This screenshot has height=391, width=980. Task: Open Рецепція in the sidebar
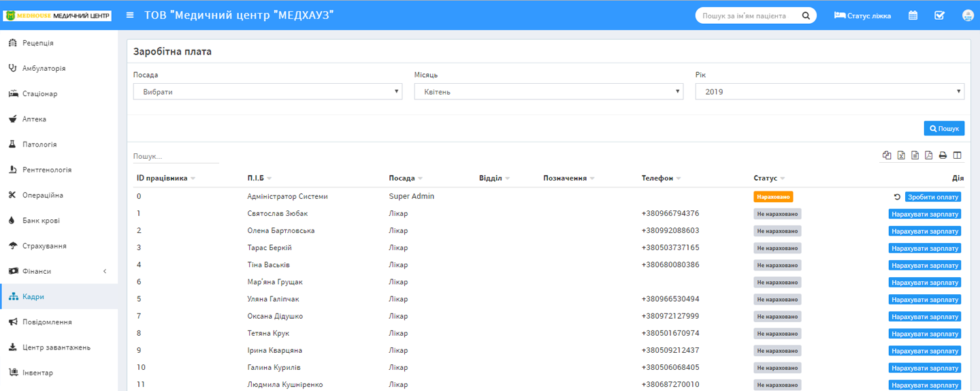[59, 43]
